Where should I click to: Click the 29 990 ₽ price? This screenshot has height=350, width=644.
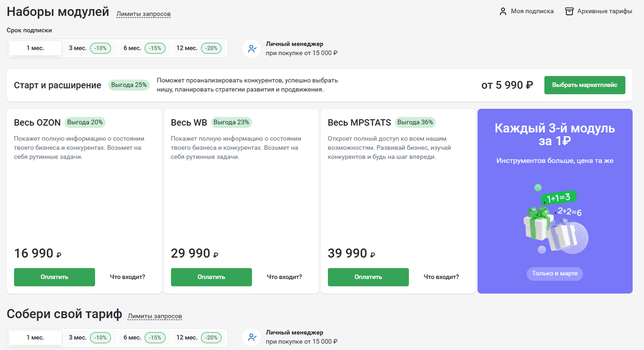pos(195,253)
